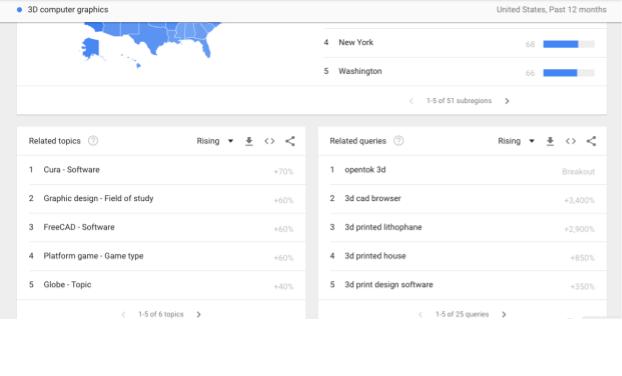Screen dimensions: 622x376
Task: Show next page of related queries
Action: tap(504, 315)
